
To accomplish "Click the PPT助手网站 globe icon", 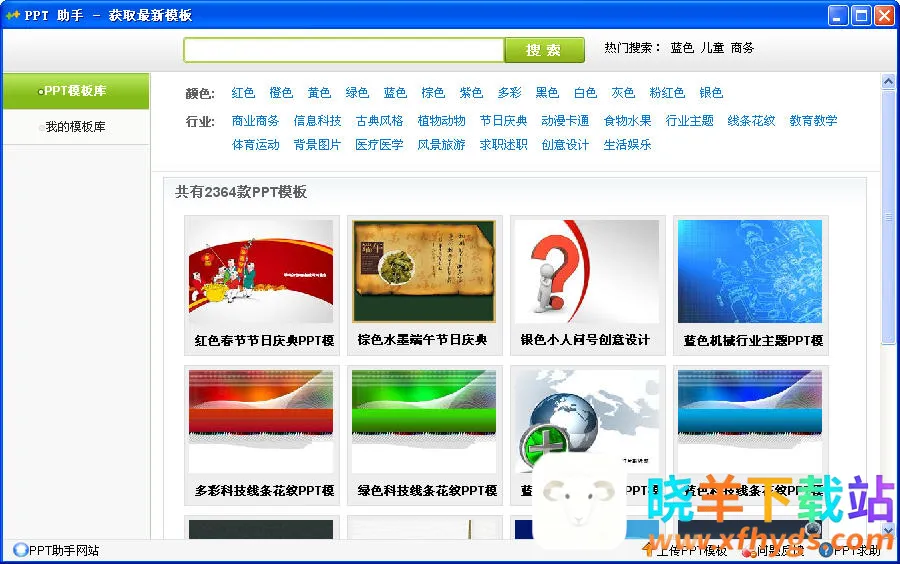I will [x=20, y=550].
